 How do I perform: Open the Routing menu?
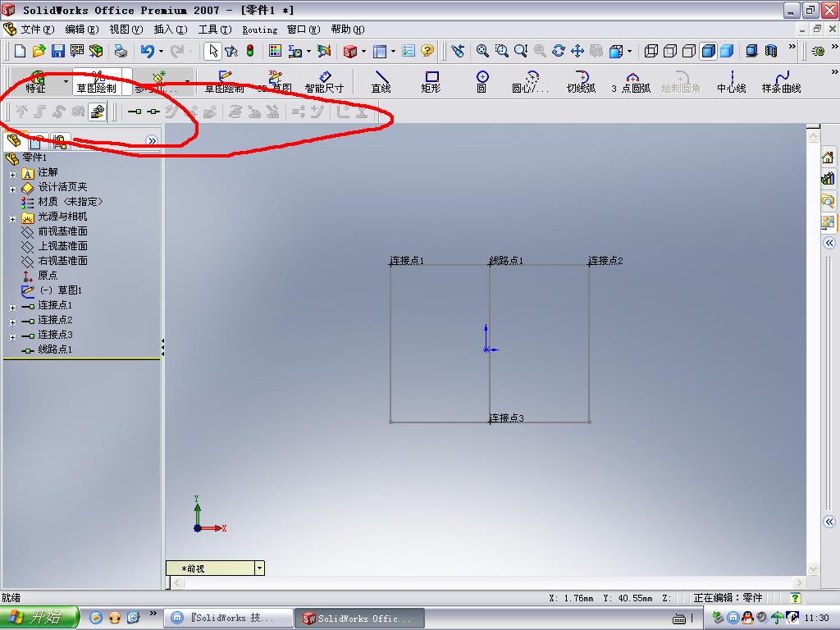pyautogui.click(x=260, y=30)
